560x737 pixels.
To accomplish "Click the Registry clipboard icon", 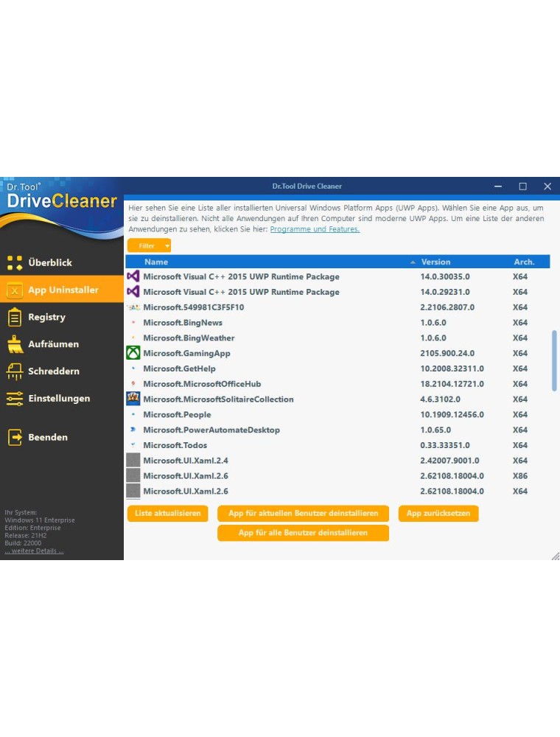I will pyautogui.click(x=15, y=317).
